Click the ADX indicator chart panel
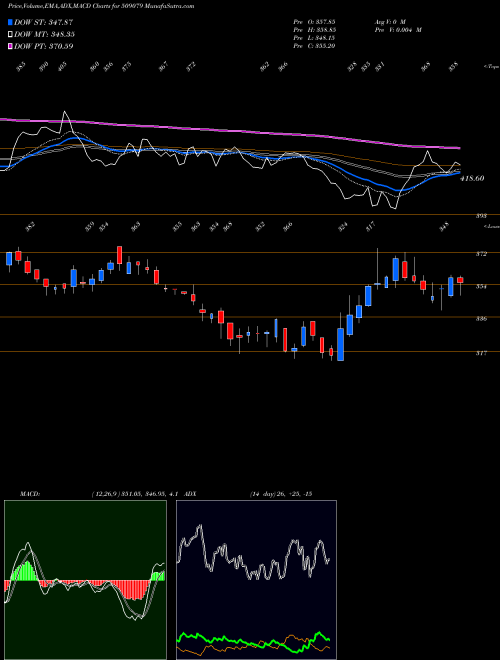This screenshot has width=500, height=660. pyautogui.click(x=256, y=580)
